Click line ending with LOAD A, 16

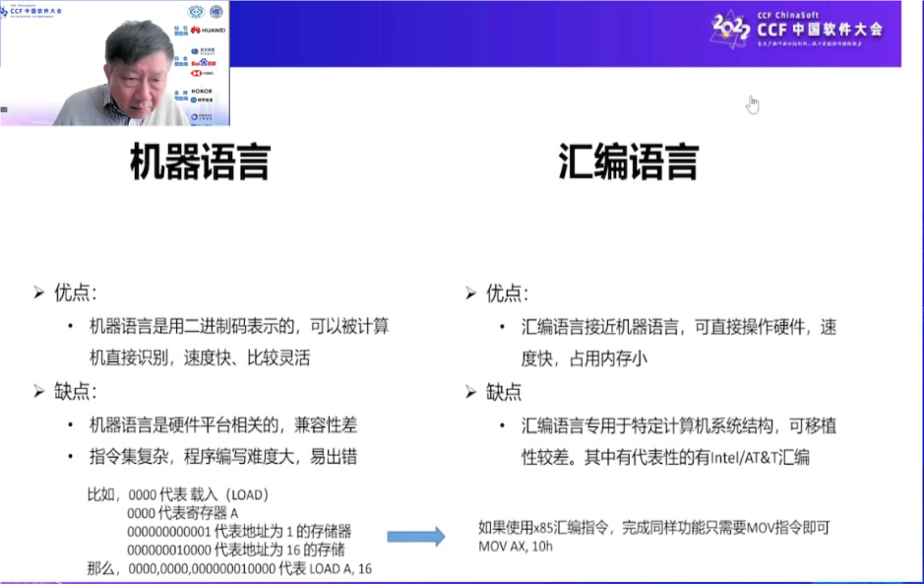[x=229, y=568]
